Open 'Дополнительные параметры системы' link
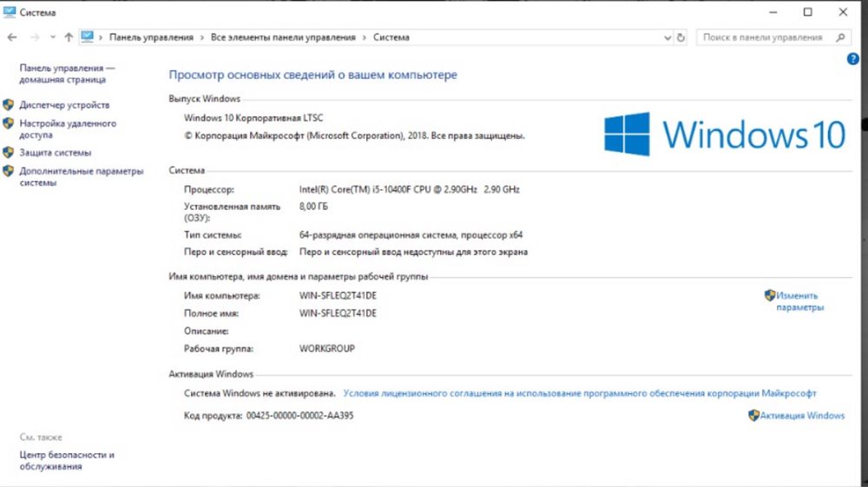Image resolution: width=868 pixels, height=487 pixels. 82,176
